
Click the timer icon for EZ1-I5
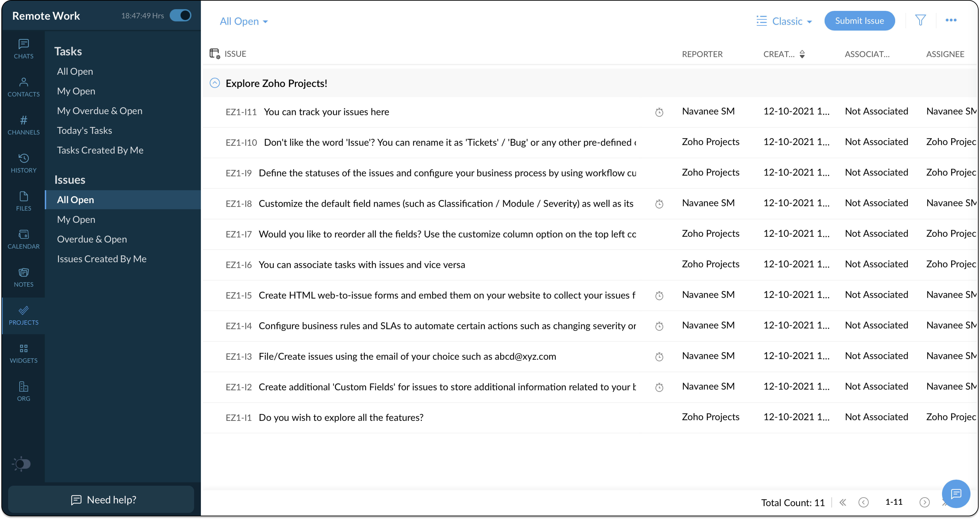tap(659, 296)
